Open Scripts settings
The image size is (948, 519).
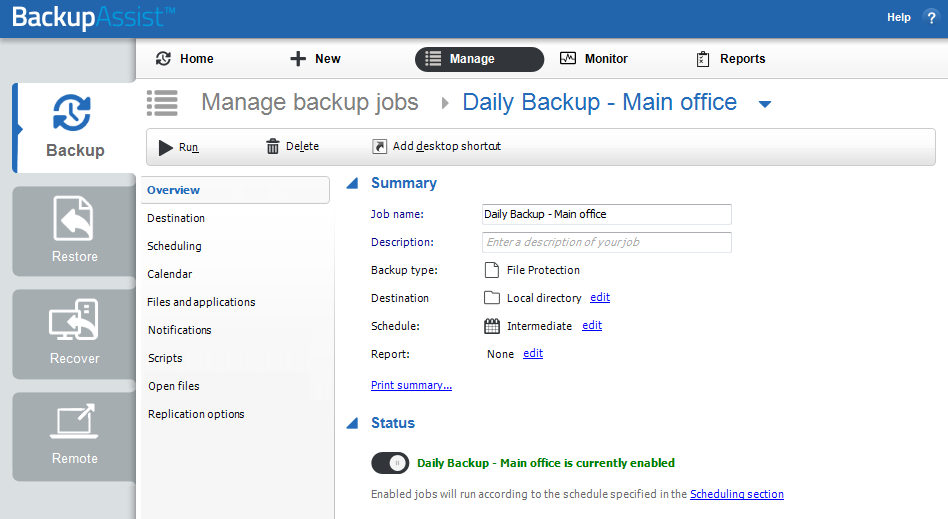coord(165,358)
